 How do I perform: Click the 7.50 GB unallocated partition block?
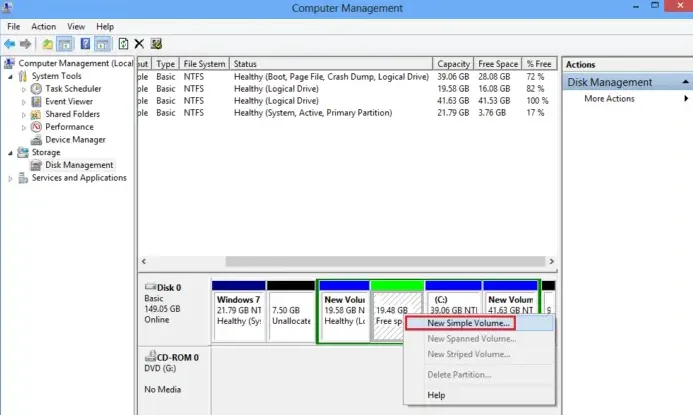pos(290,310)
